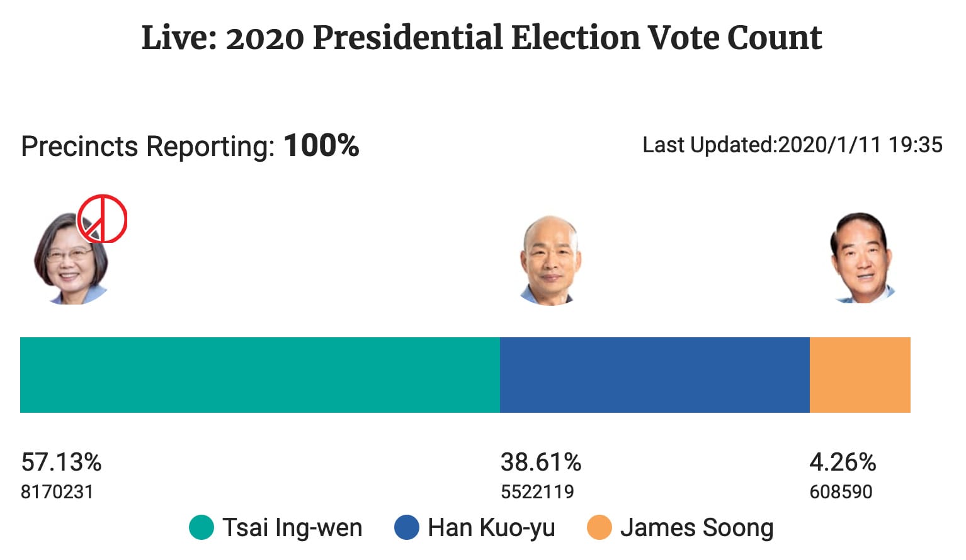966x560 pixels.
Task: Click the blue Han Kuo-yu legend dot
Action: pyautogui.click(x=407, y=527)
